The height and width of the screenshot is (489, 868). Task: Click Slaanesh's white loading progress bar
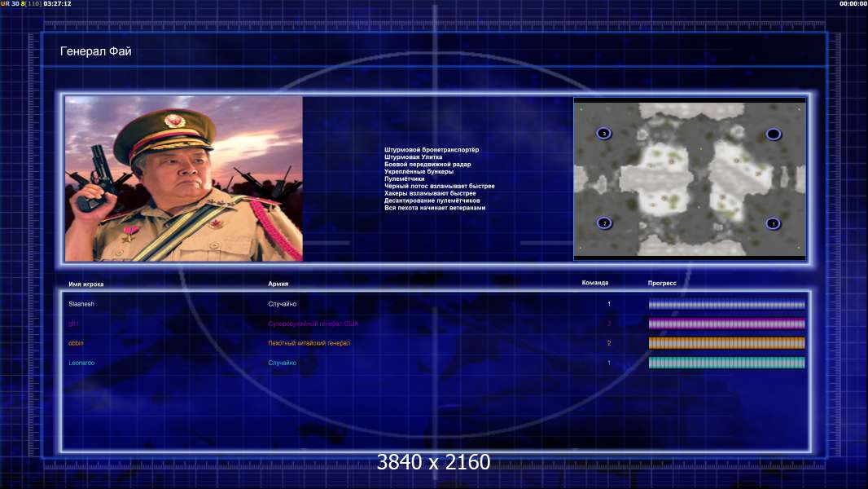pyautogui.click(x=726, y=304)
